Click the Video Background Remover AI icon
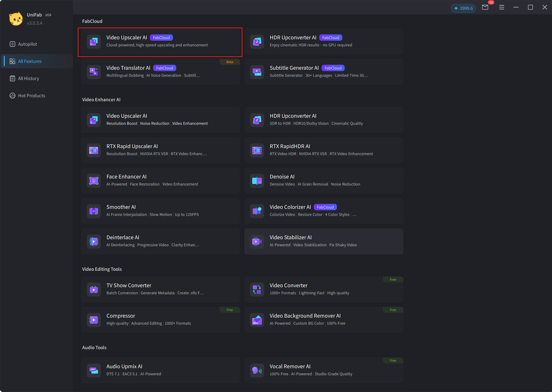552x392 pixels. (x=257, y=320)
